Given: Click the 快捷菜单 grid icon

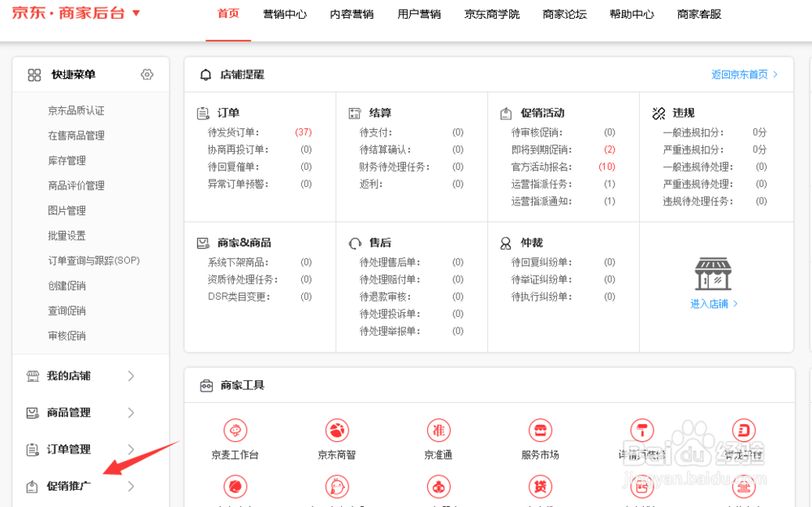Looking at the screenshot, I should (34, 76).
